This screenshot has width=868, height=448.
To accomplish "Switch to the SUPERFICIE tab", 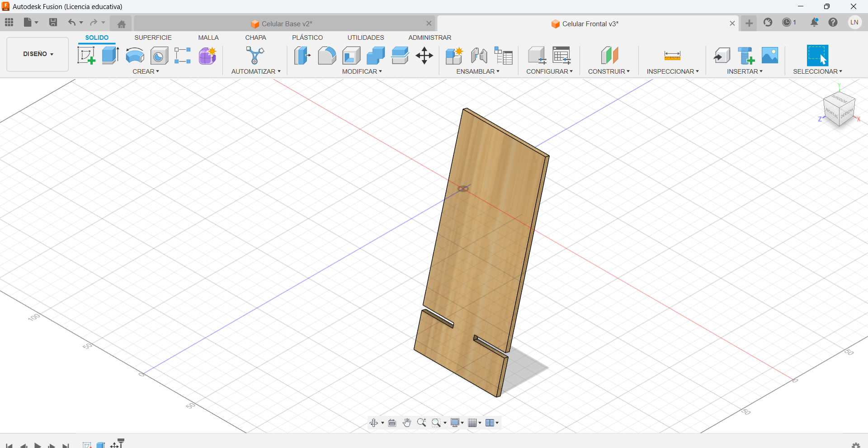I will pyautogui.click(x=153, y=38).
